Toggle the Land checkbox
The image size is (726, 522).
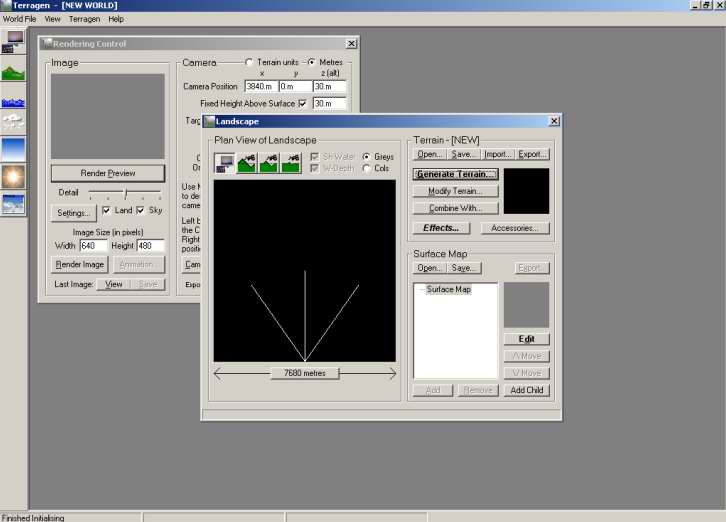coord(107,211)
